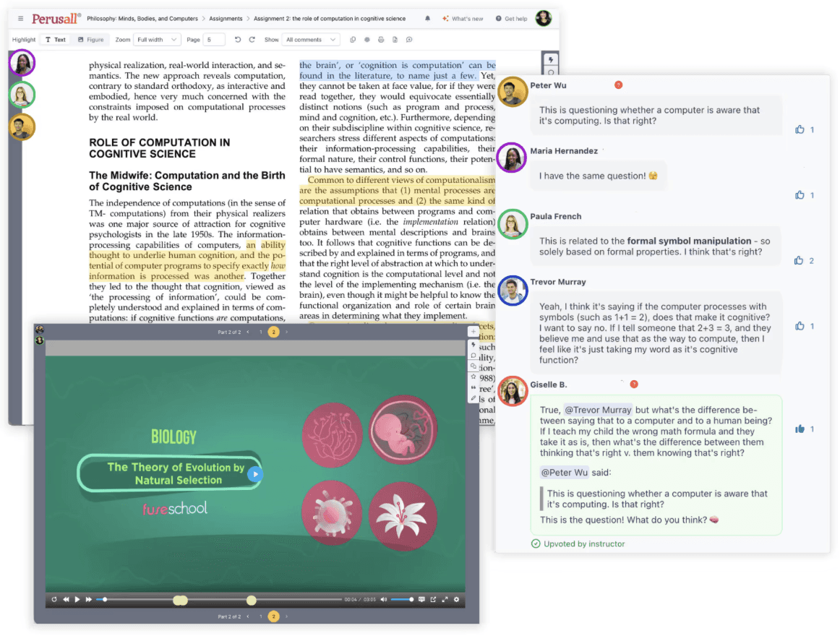The width and height of the screenshot is (840, 636).
Task: Upvote Maria Hernandez's comment
Action: [x=800, y=195]
